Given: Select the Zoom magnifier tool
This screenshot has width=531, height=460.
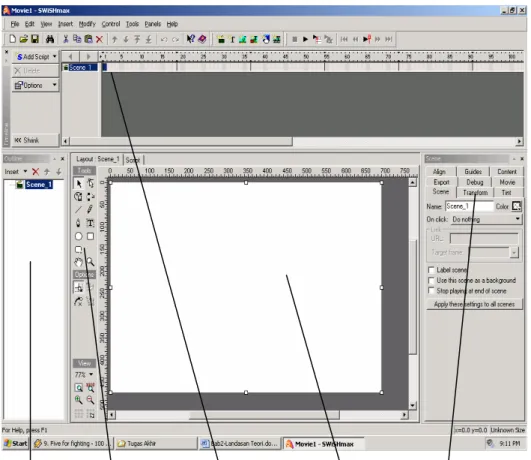Looking at the screenshot, I should click(90, 262).
